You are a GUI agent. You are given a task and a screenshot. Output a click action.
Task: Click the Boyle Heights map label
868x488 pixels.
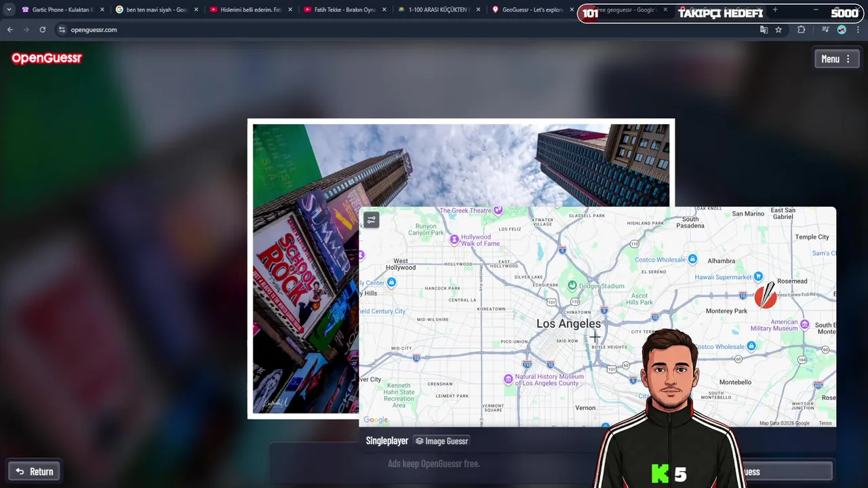click(x=610, y=347)
